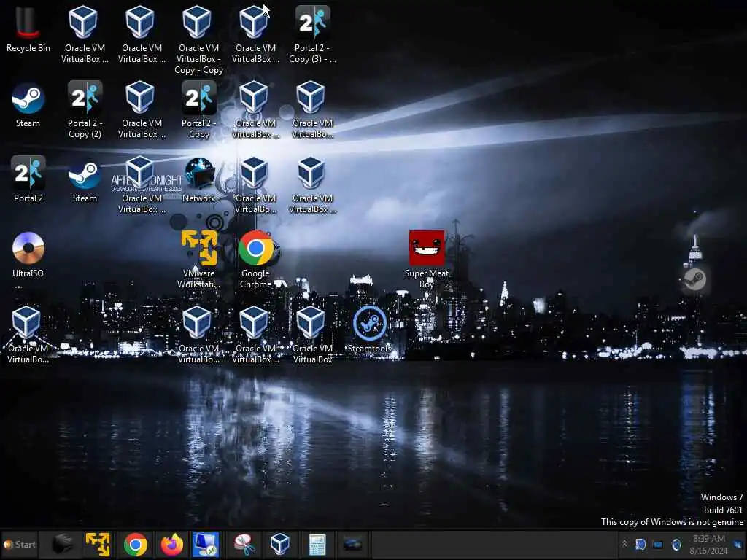Open Snipping Tool from the taskbar

244,544
